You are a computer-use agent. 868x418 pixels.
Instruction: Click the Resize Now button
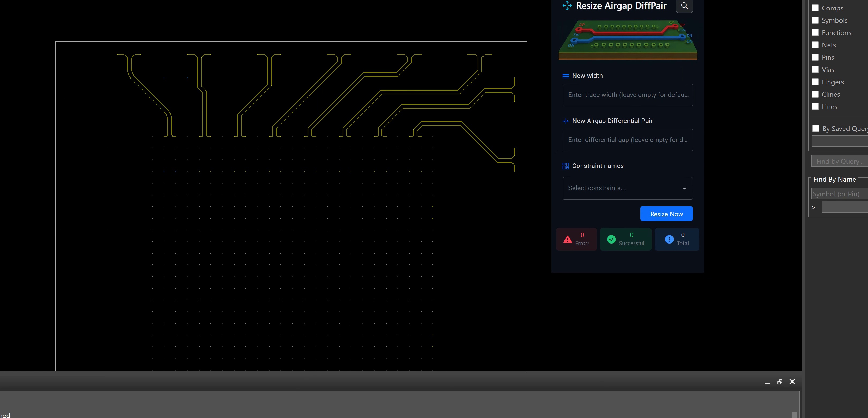pos(666,214)
